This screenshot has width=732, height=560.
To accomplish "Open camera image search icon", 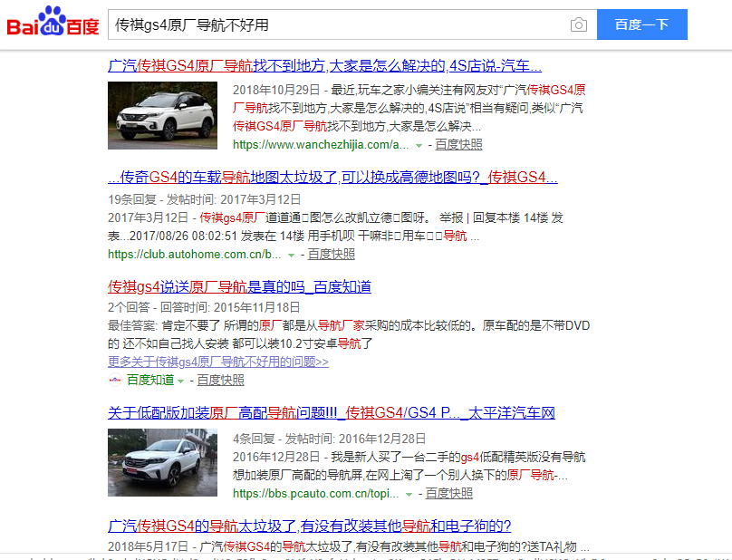I will tap(578, 24).
